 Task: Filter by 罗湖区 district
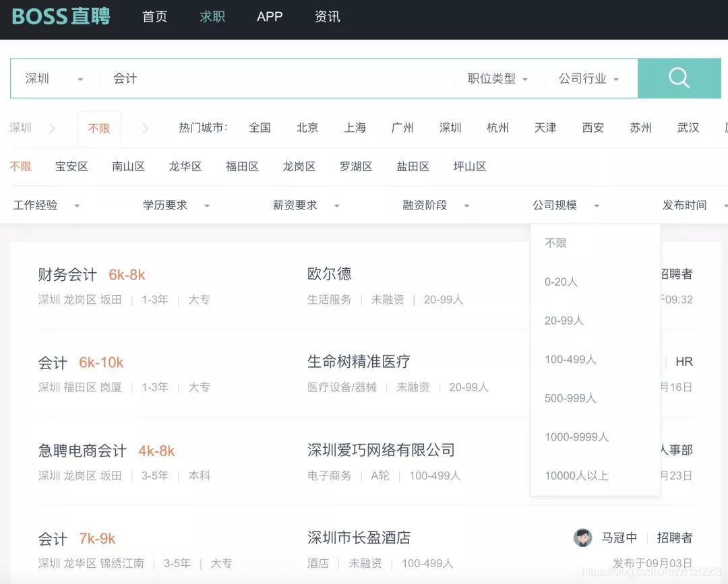(356, 166)
